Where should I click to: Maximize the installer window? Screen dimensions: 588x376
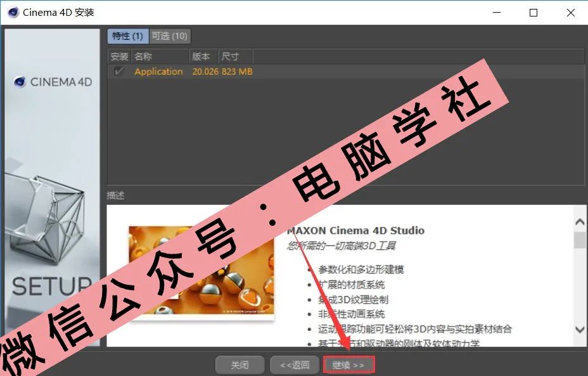pos(534,12)
